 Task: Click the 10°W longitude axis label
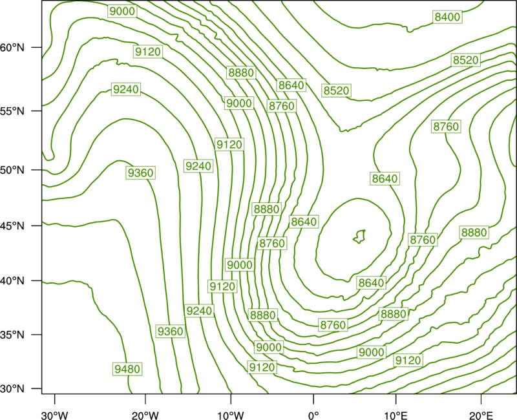(231, 415)
